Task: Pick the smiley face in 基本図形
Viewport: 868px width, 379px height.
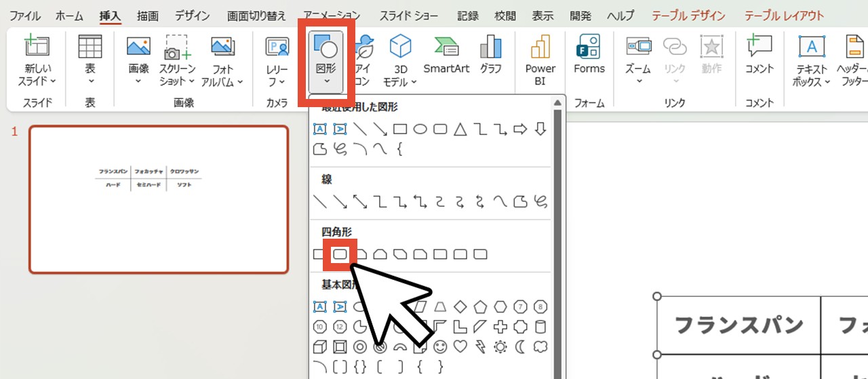Action: click(440, 347)
